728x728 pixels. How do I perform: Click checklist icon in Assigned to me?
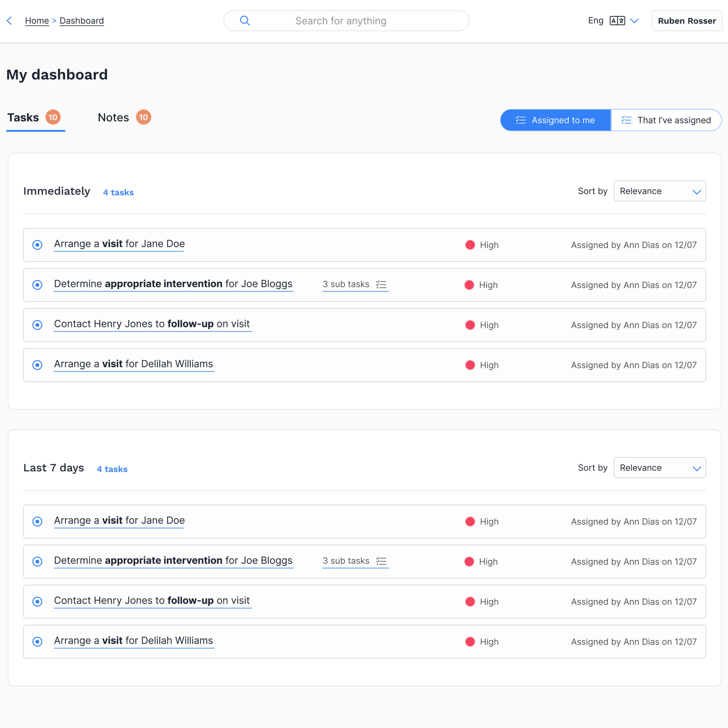(520, 120)
